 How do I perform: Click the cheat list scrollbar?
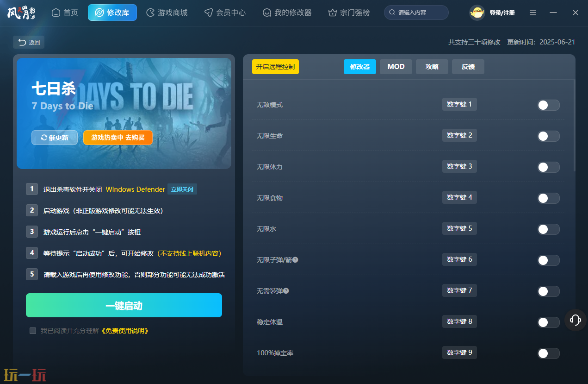[x=574, y=126]
